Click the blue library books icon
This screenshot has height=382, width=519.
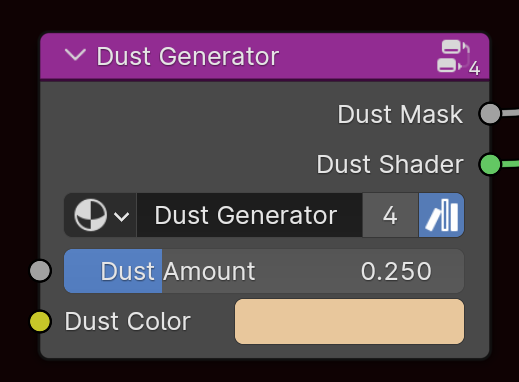tap(441, 215)
